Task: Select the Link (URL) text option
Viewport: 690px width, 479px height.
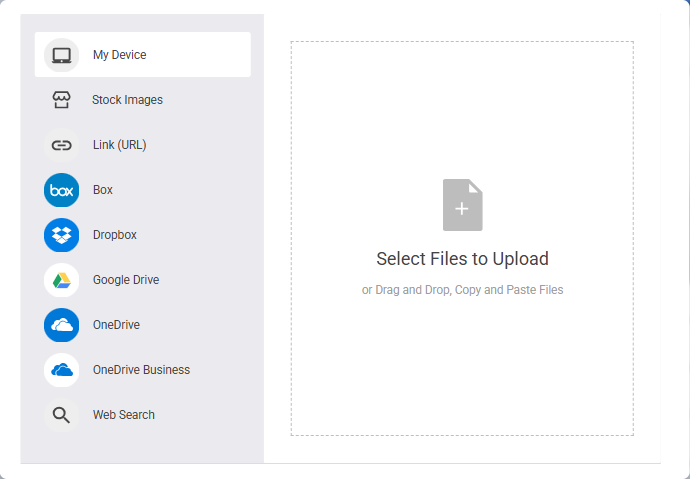Action: (x=120, y=145)
